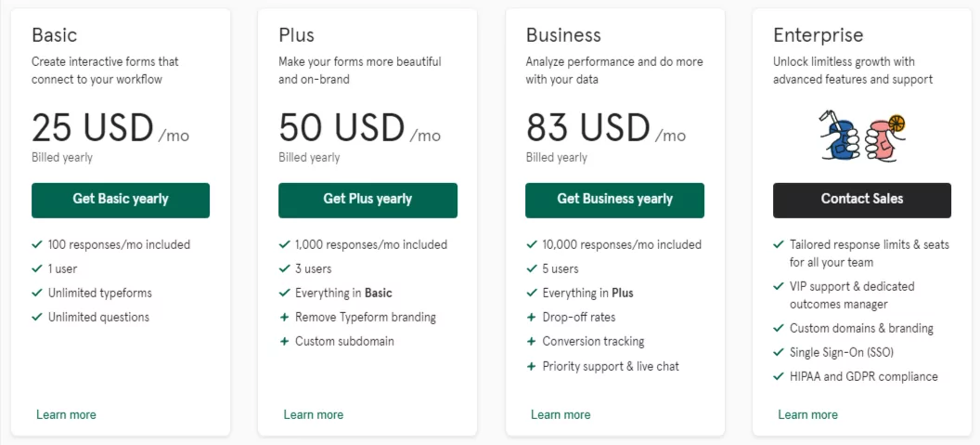This screenshot has height=445, width=980.
Task: Open Learn more under Enterprise plan
Action: 807,414
